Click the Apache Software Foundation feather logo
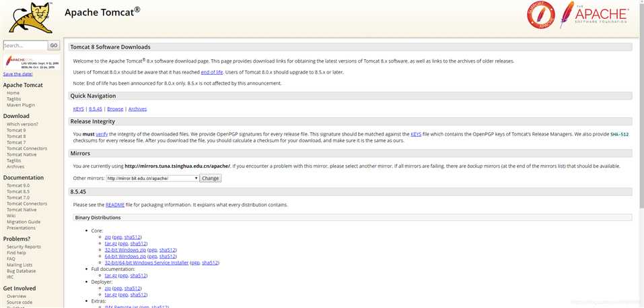This screenshot has height=308, width=644. [594, 15]
